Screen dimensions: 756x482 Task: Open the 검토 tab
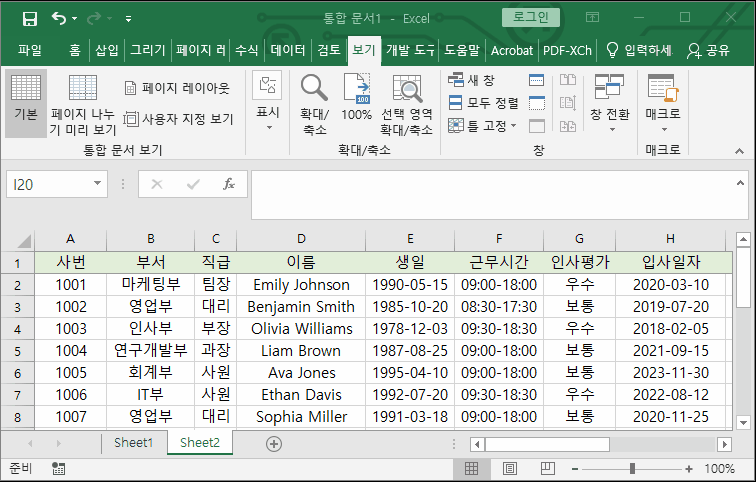pos(329,50)
